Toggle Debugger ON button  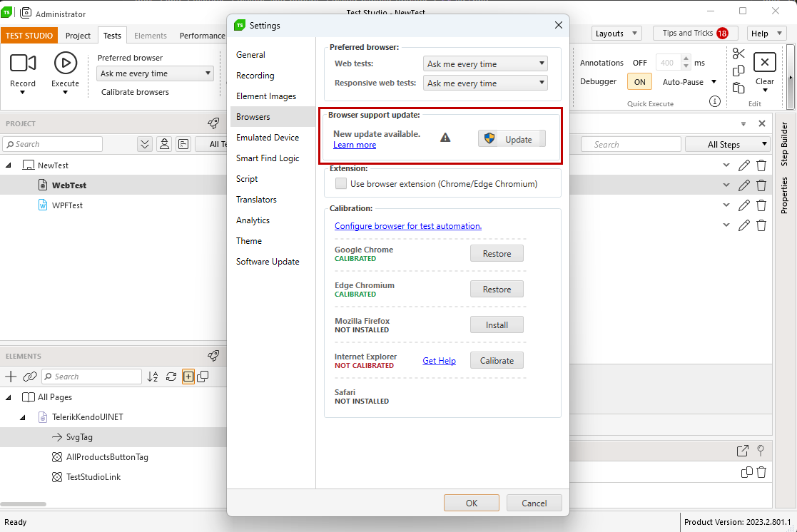639,82
